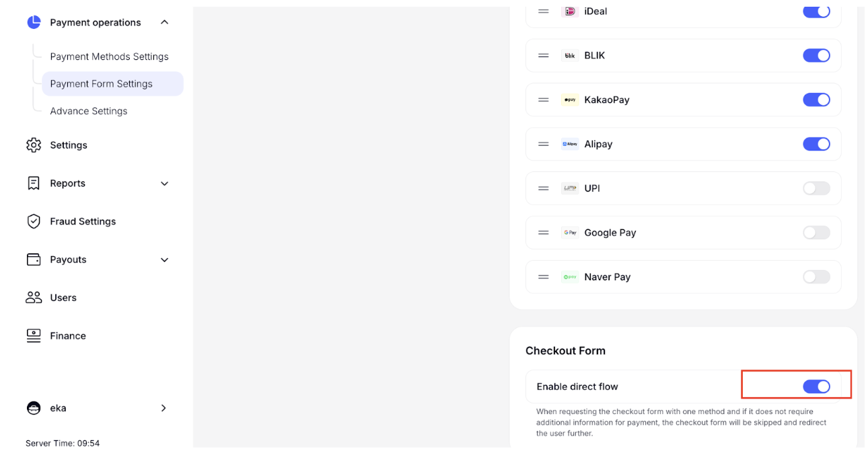Open Advance Settings menu item

(88, 111)
